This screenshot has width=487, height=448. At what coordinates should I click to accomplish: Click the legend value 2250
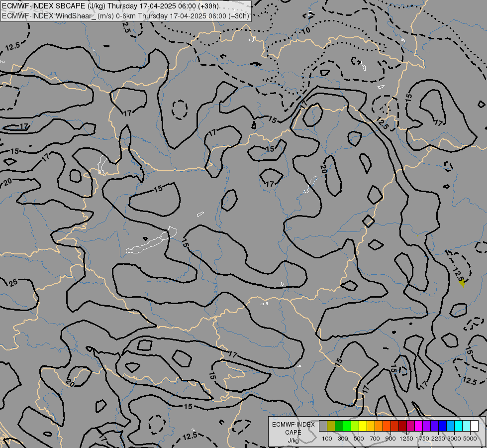click(438, 439)
